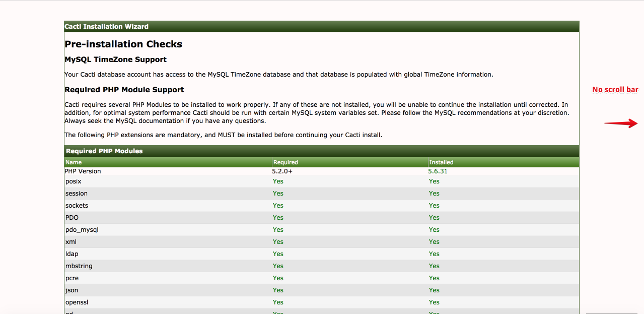644x314 pixels.
Task: Click the Required PHP Module Support heading
Action: 124,90
